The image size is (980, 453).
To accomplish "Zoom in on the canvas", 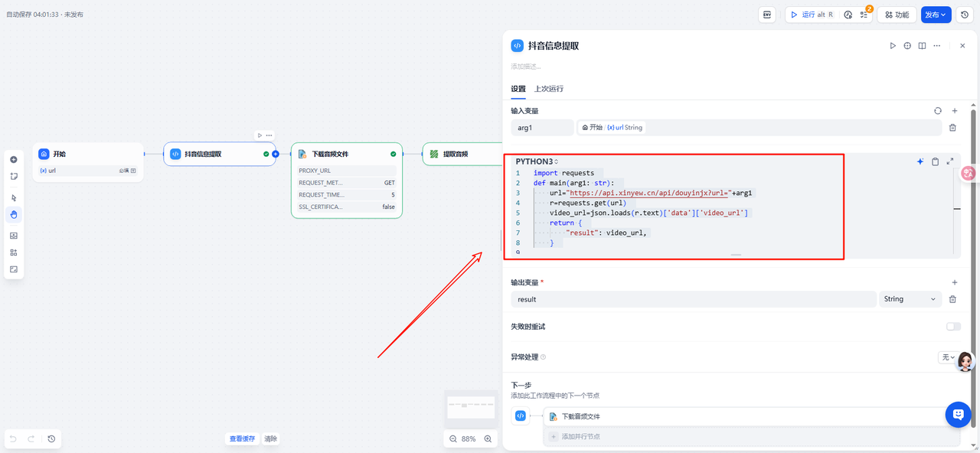I will tap(488, 438).
